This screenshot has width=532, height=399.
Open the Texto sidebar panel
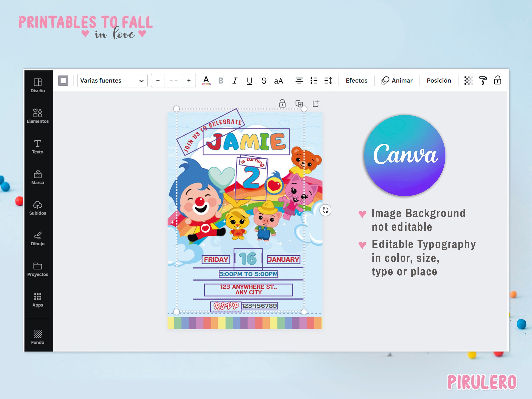click(x=38, y=147)
